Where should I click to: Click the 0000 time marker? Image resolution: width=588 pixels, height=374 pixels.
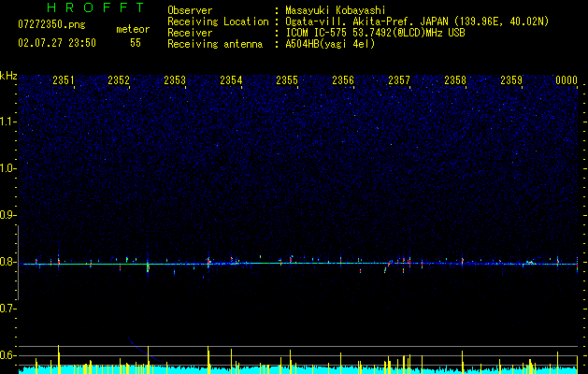point(566,80)
